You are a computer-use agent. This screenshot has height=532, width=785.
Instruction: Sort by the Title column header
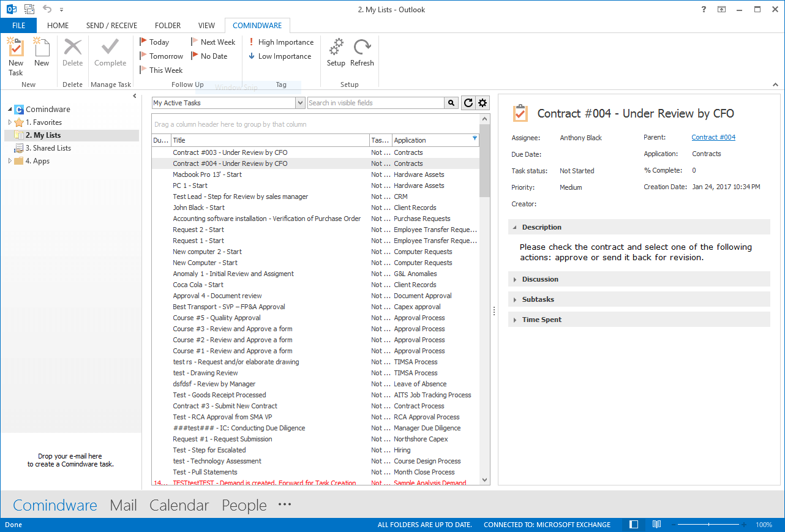coord(270,140)
